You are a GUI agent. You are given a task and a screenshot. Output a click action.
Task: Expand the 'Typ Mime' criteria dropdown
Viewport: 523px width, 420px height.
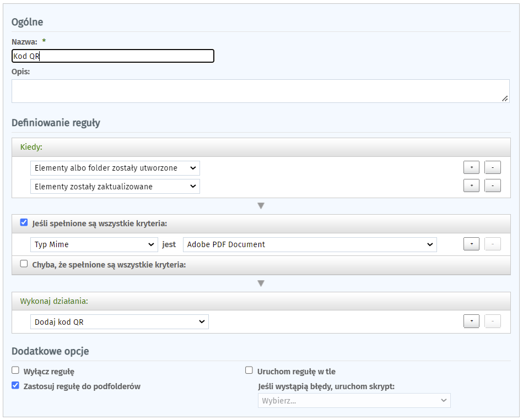(x=94, y=244)
